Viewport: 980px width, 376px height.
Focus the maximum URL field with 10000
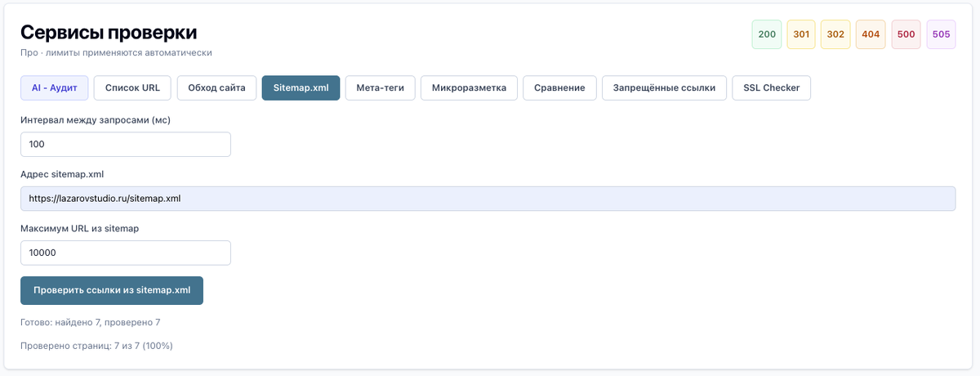(126, 253)
